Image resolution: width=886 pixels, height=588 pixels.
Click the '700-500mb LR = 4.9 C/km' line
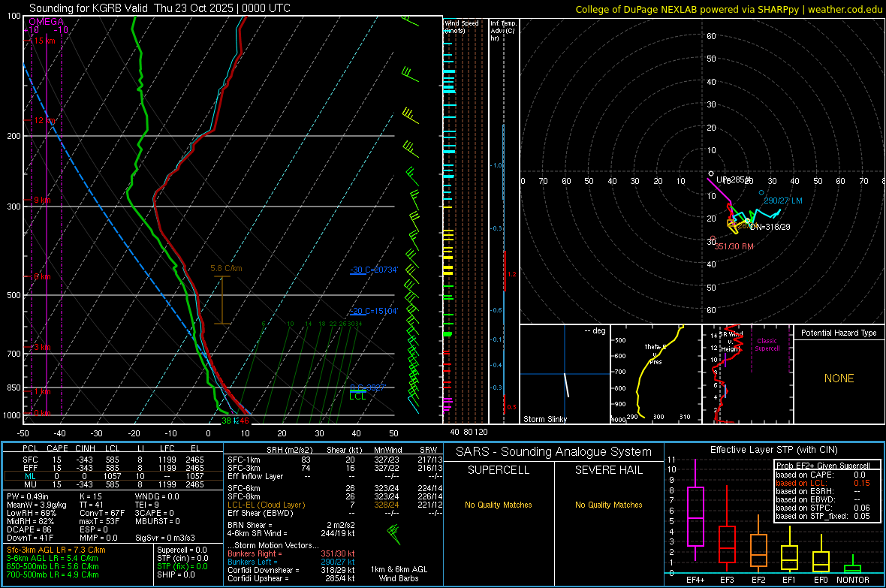[53, 574]
